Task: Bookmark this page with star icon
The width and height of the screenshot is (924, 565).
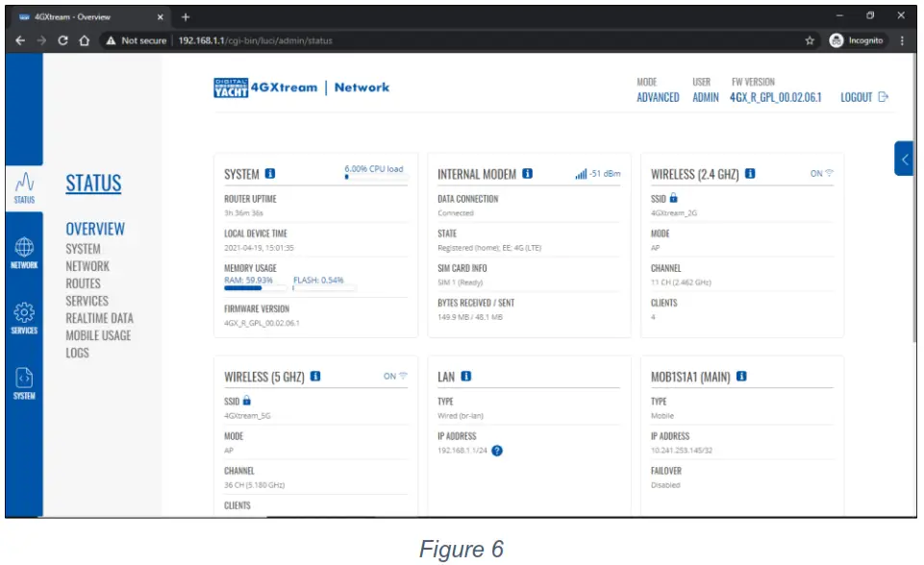Action: click(x=810, y=40)
